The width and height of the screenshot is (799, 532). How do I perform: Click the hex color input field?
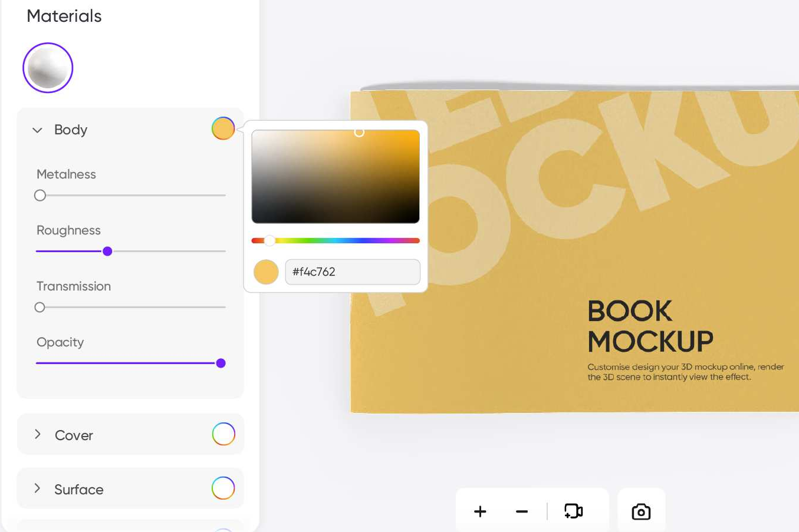coord(353,272)
